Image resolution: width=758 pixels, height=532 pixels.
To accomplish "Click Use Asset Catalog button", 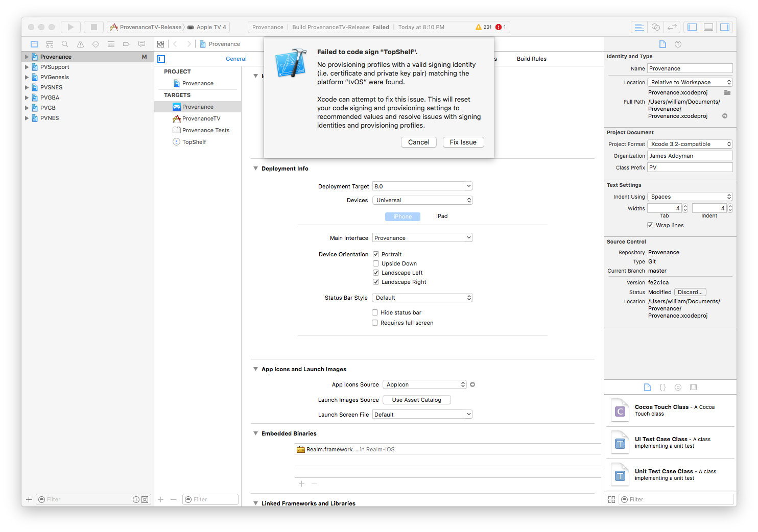I will pos(417,400).
